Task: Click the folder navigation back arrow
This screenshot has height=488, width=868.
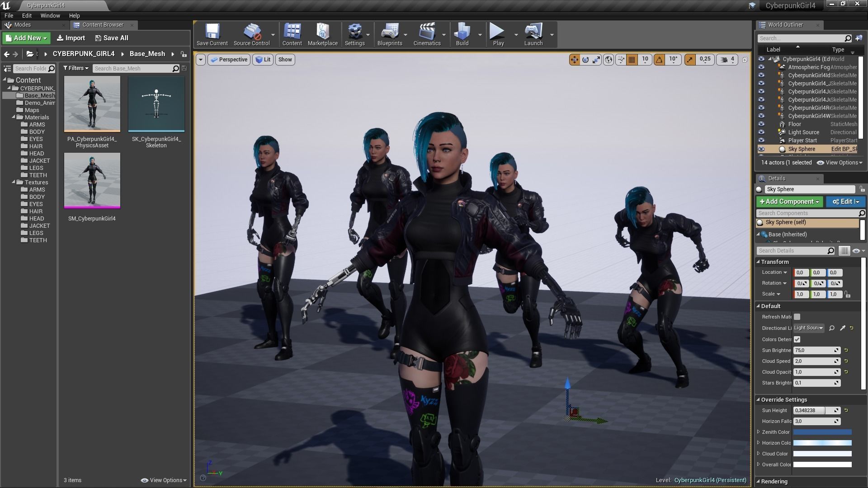Action: 6,54
